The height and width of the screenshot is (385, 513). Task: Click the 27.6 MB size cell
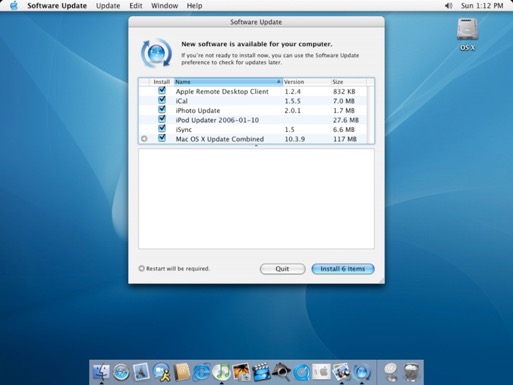[x=346, y=120]
